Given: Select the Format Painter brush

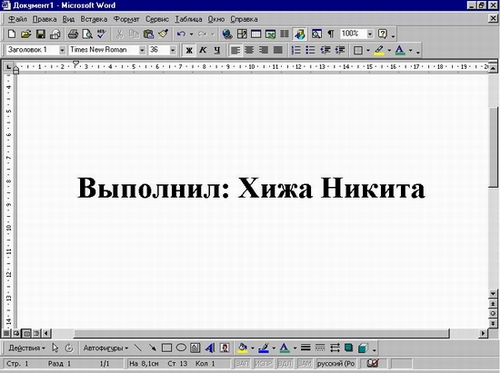Looking at the screenshot, I should coord(163,34).
